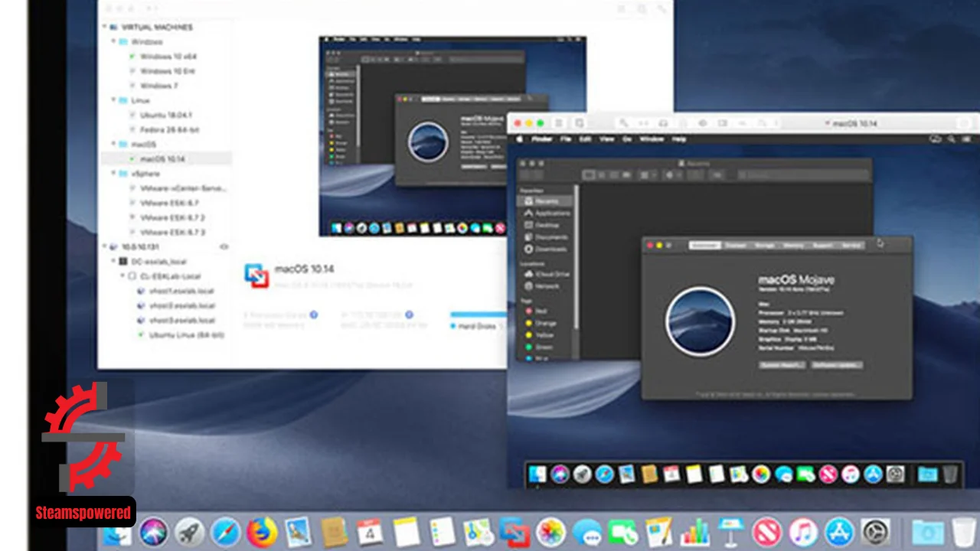Collapse the vSphere folder in library

click(113, 174)
